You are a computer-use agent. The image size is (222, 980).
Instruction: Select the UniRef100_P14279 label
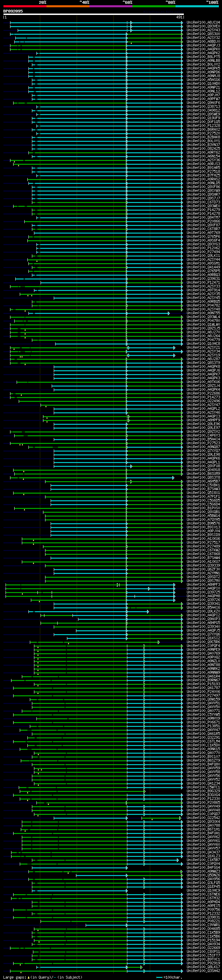pyautogui.click(x=203, y=210)
